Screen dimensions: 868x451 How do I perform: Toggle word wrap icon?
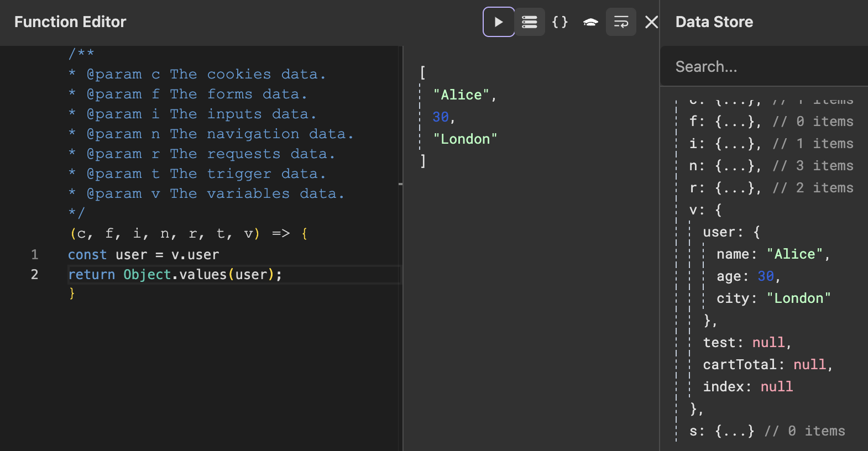pos(621,22)
